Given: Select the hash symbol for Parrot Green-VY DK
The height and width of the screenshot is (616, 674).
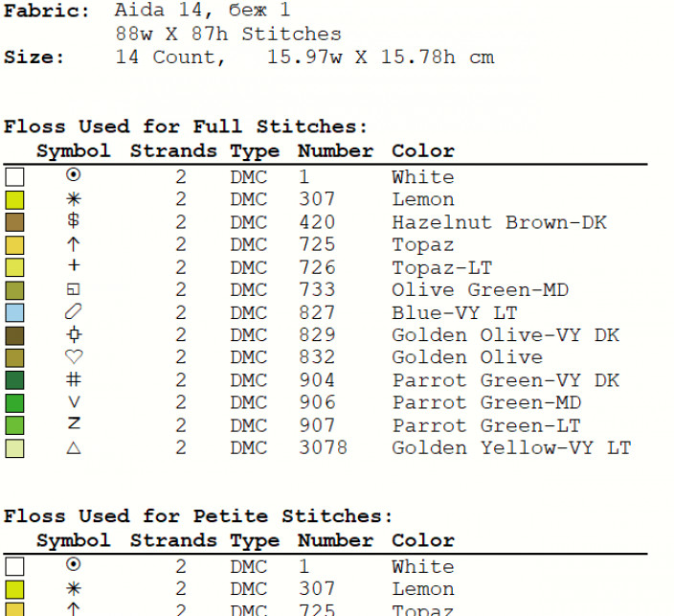Looking at the screenshot, I should tap(74, 379).
